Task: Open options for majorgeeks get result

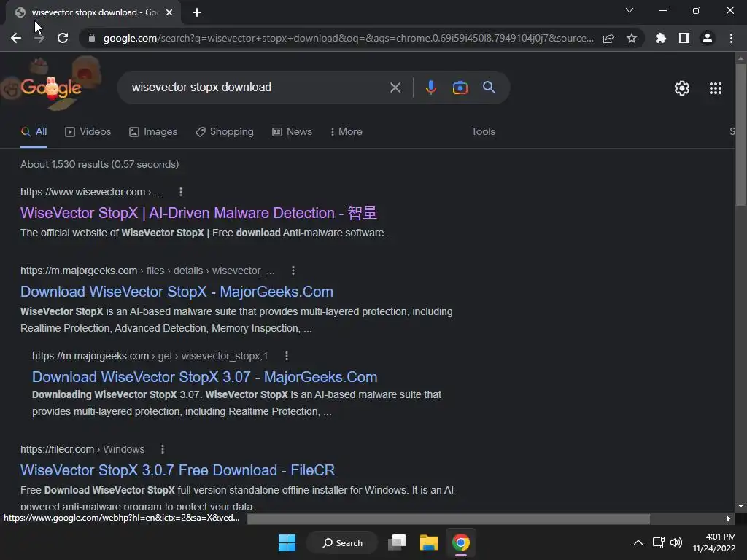Action: point(286,356)
